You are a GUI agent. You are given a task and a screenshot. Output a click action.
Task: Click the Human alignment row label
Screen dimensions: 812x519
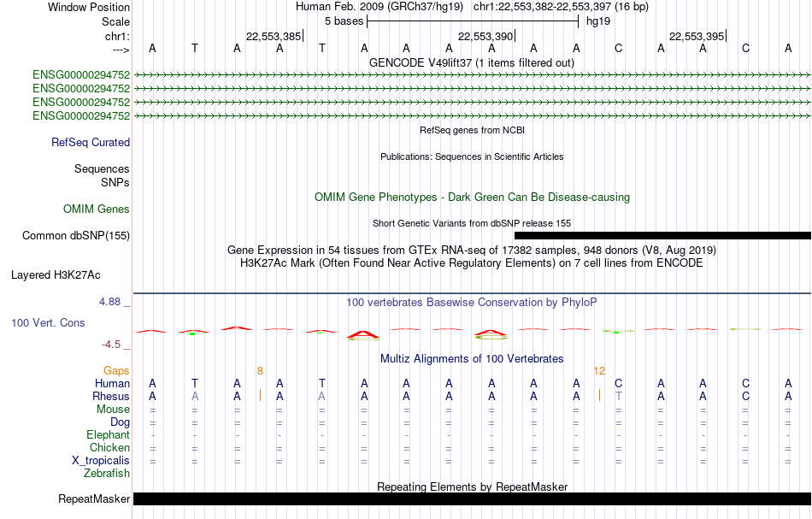[112, 384]
